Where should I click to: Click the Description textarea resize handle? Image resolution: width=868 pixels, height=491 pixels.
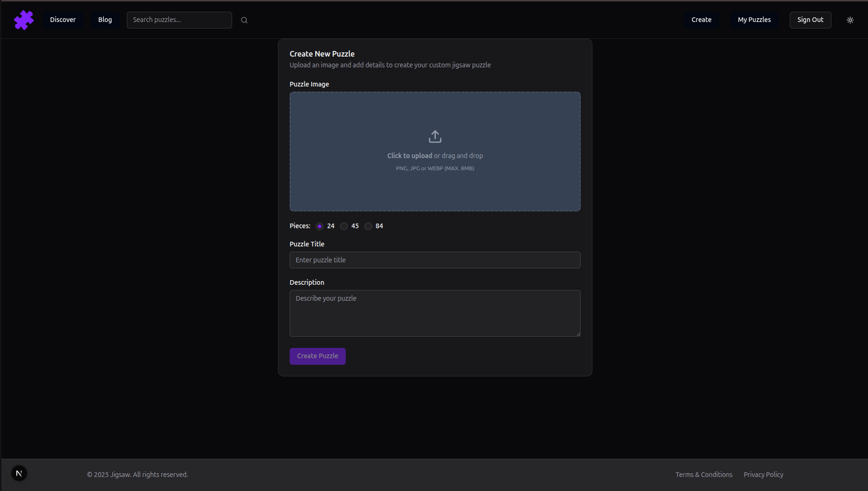(x=578, y=334)
